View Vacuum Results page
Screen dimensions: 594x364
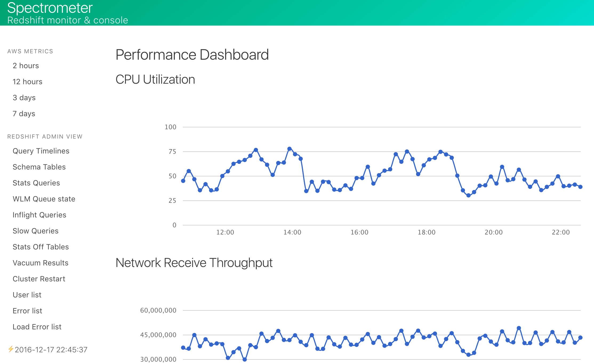point(41,263)
